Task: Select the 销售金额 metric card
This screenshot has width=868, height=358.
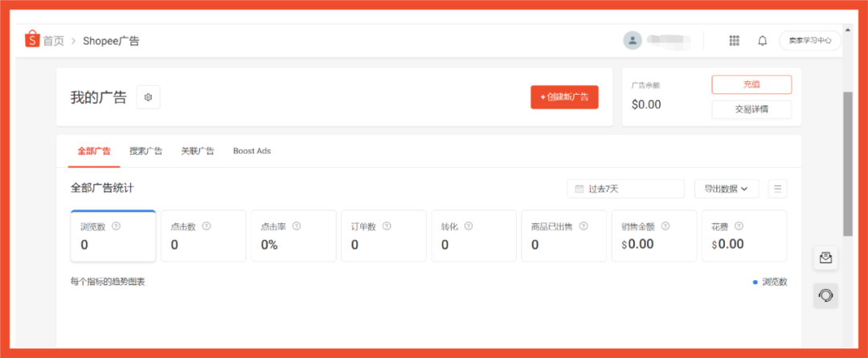Action: tap(653, 236)
